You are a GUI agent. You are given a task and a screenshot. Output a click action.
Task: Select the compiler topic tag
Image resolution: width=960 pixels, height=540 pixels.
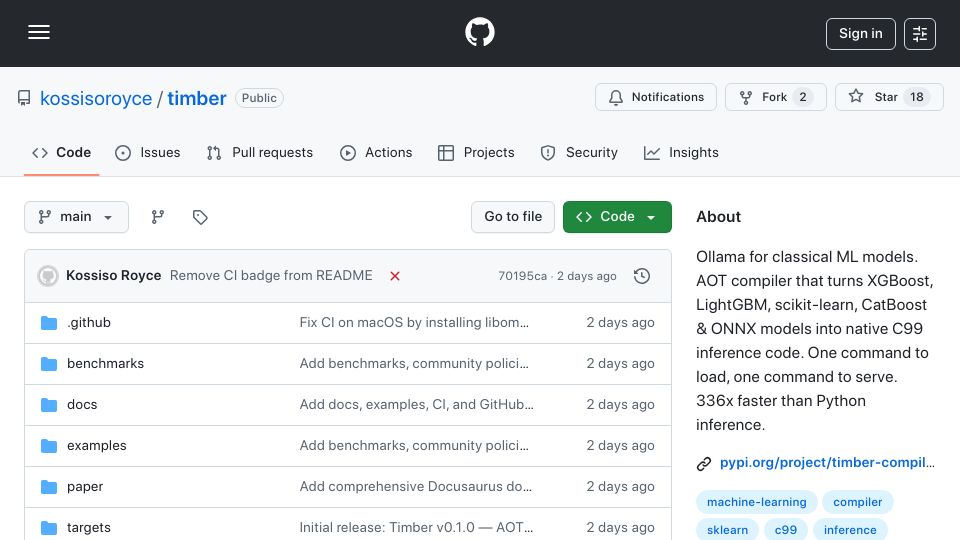click(x=857, y=502)
